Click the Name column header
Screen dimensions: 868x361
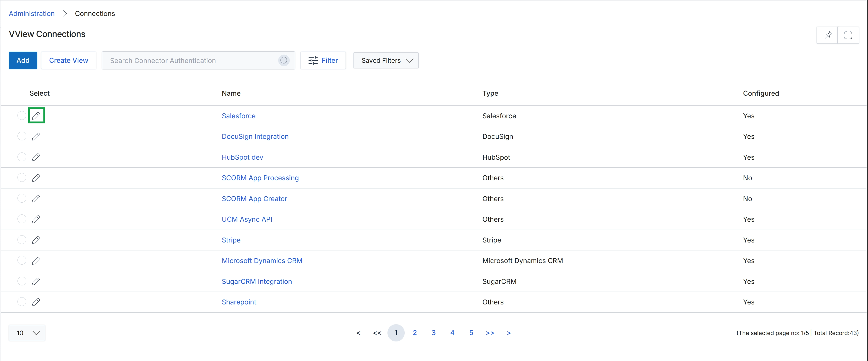231,93
